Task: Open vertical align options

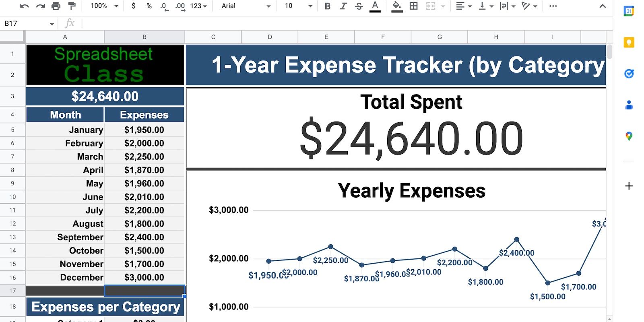Action: click(x=485, y=6)
